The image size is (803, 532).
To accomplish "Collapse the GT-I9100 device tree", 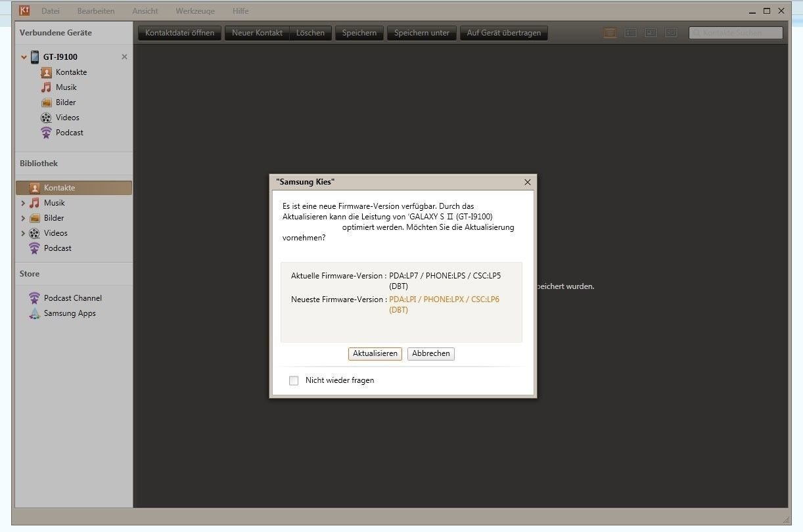I will 24,57.
